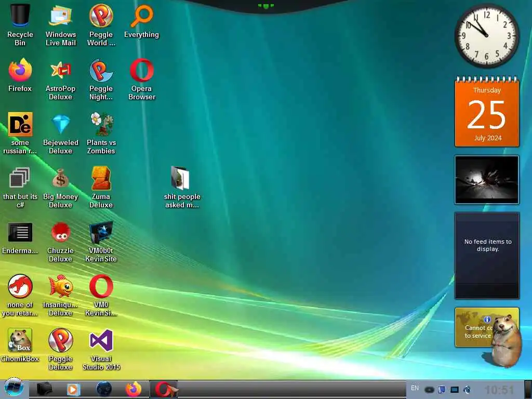Click the Thursday 25 calendar gadget
The width and height of the screenshot is (532, 399).
coord(487,112)
